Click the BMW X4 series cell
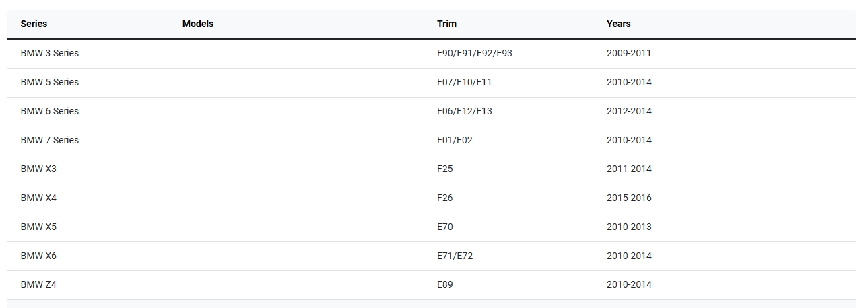Image resolution: width=868 pixels, height=308 pixels. click(38, 198)
